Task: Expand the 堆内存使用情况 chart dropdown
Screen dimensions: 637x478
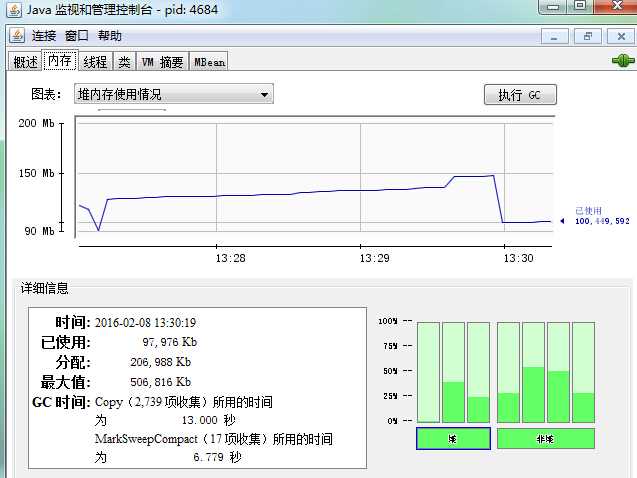Action: [x=174, y=94]
